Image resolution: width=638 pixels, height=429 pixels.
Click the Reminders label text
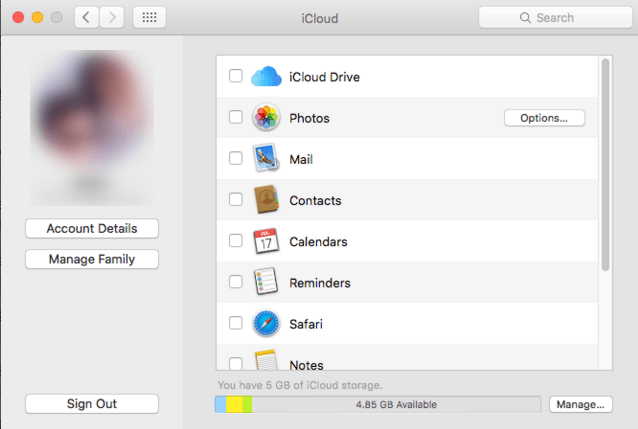(x=320, y=283)
